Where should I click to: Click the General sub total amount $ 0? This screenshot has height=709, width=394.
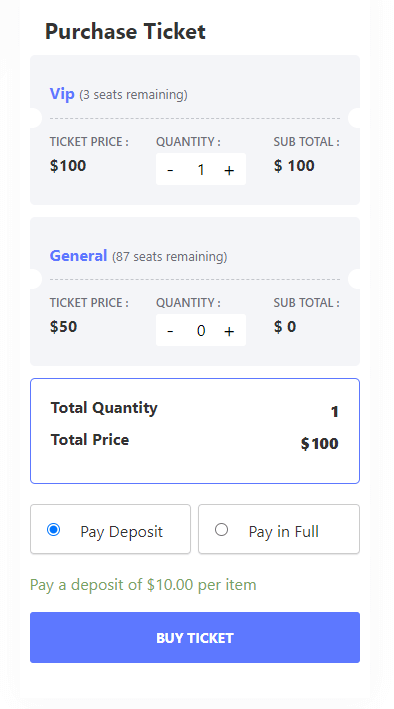coord(285,327)
